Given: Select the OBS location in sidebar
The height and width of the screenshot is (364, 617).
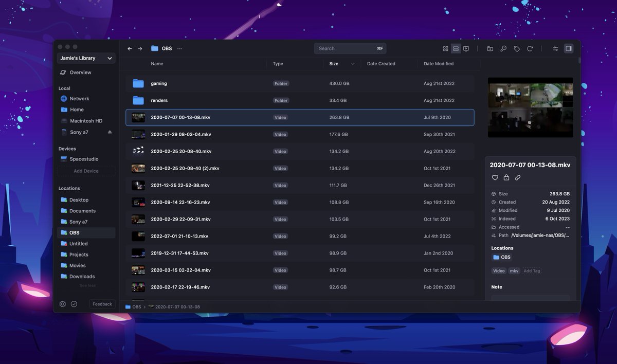Looking at the screenshot, I should 86,233.
